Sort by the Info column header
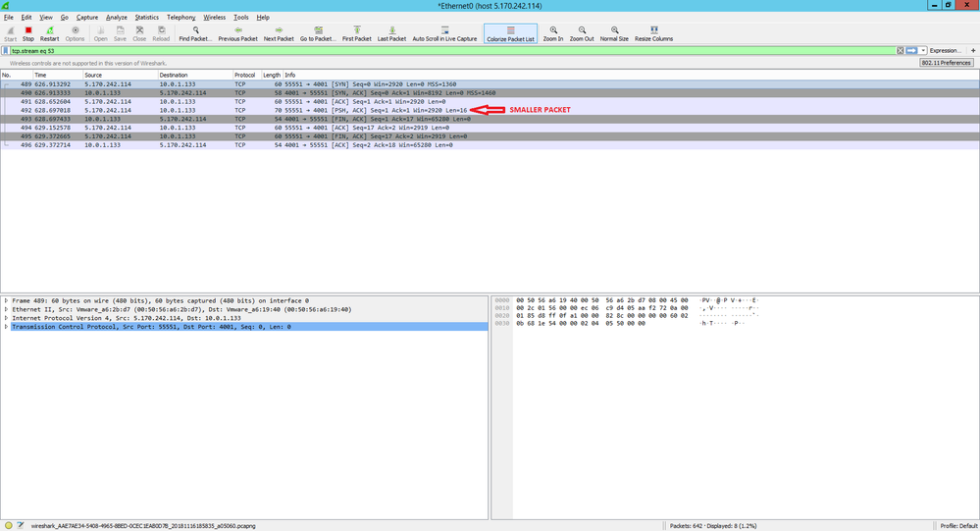This screenshot has height=531, width=980. click(x=631, y=75)
